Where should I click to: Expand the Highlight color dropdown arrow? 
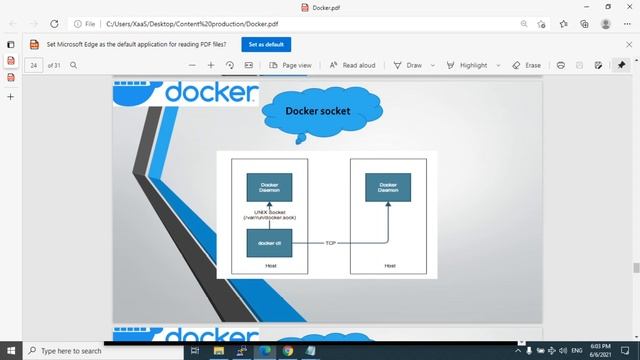click(x=498, y=65)
